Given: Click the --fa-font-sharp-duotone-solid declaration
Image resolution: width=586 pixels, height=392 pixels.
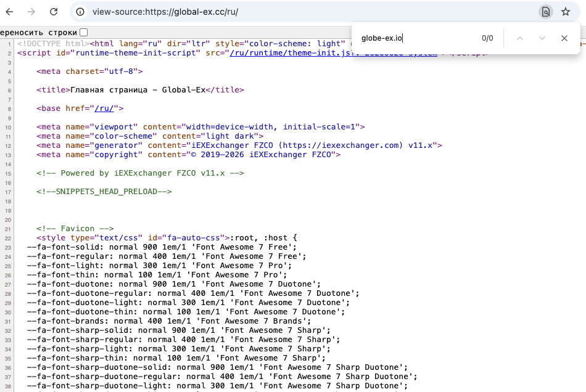Looking at the screenshot, I should click(x=217, y=367).
